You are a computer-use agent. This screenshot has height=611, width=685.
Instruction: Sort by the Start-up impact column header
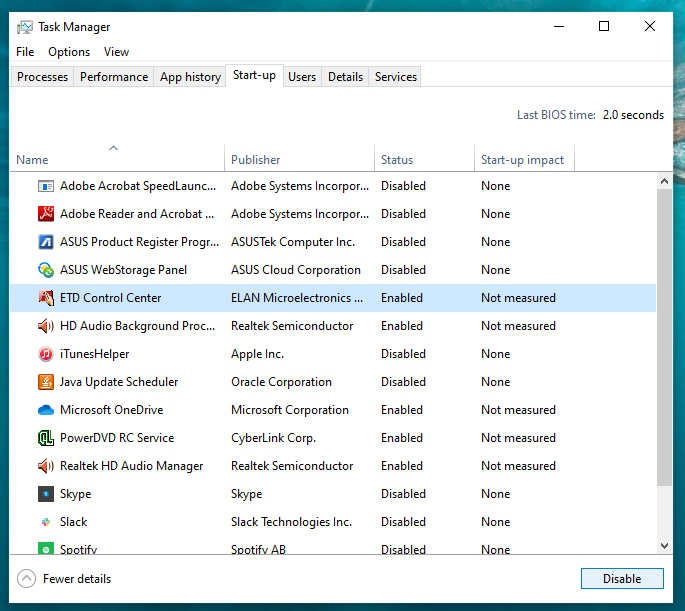524,157
